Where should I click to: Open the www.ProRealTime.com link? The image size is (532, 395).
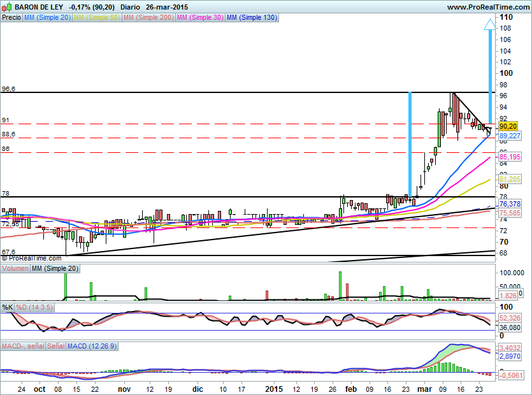[488, 6]
